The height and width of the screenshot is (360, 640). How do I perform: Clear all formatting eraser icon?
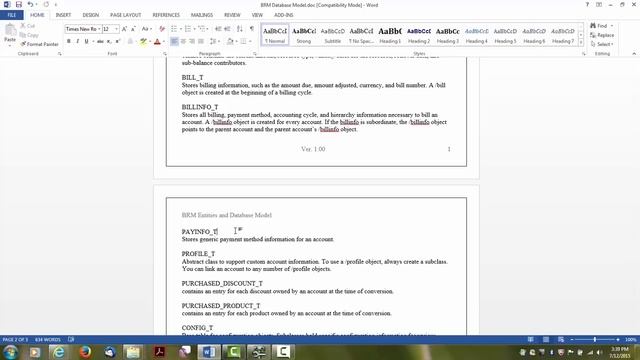[162, 29]
